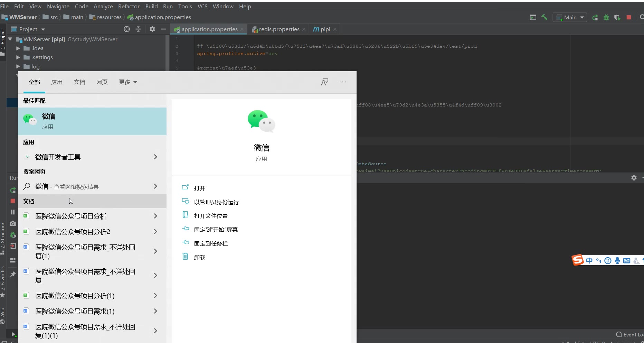Hide the Project panel with minus icon

[x=163, y=29]
